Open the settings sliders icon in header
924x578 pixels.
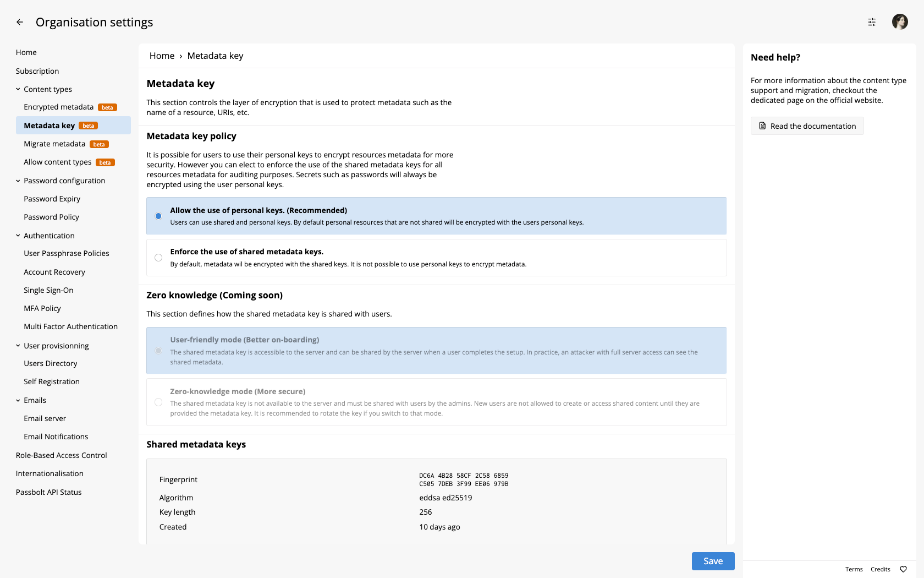point(872,22)
